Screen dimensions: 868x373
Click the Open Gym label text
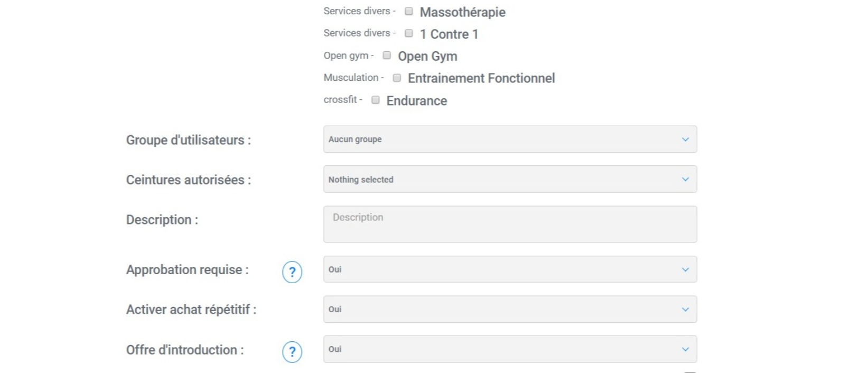point(427,57)
